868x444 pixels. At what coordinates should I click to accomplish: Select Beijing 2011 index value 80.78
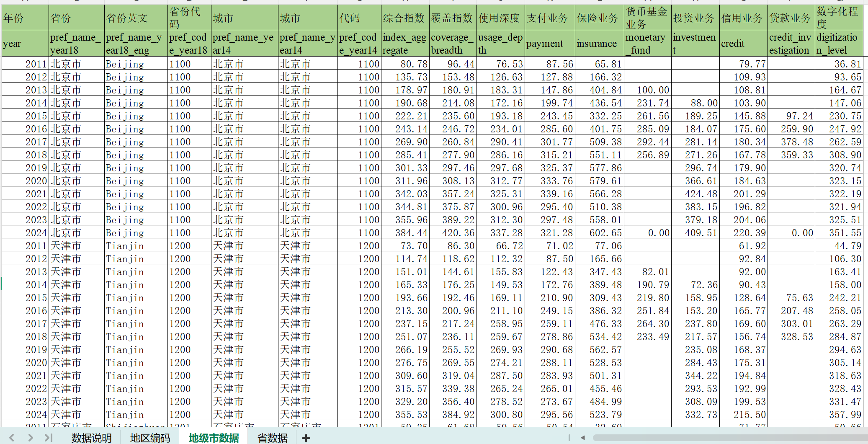click(x=405, y=64)
